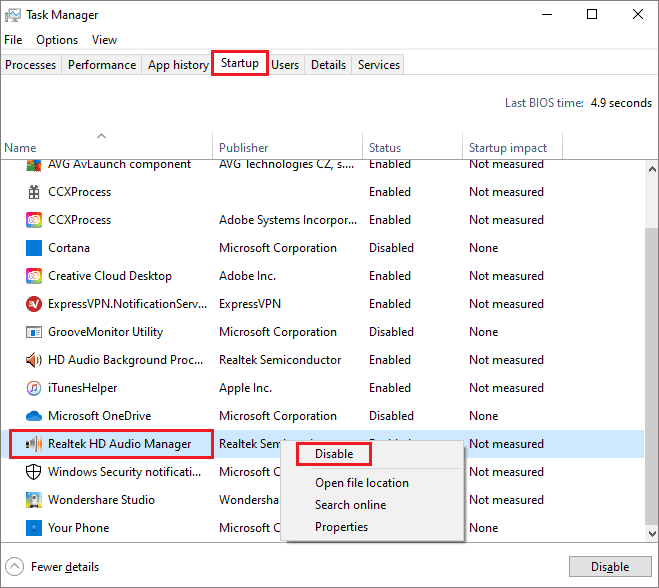659x588 pixels.
Task: Open the Options menu
Action: pos(57,40)
